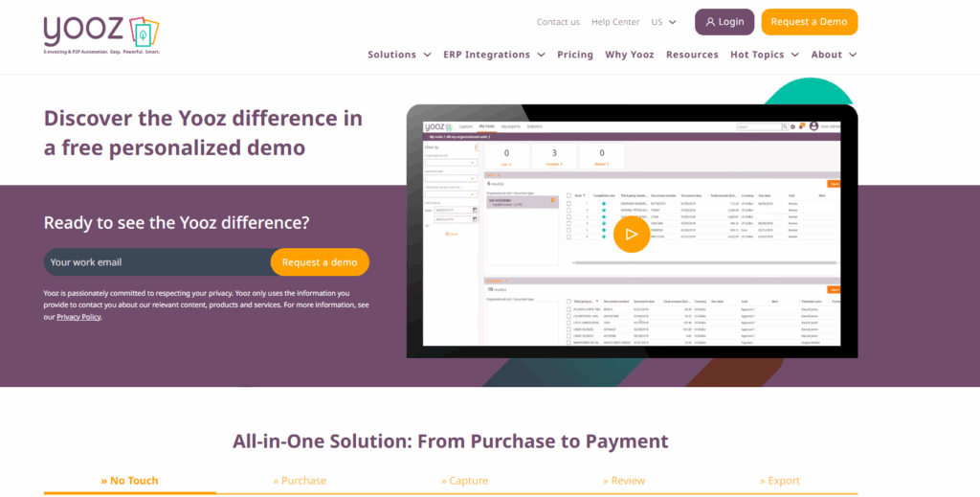The image size is (980, 497).
Task: Click the Yooz logo
Action: 101,35
